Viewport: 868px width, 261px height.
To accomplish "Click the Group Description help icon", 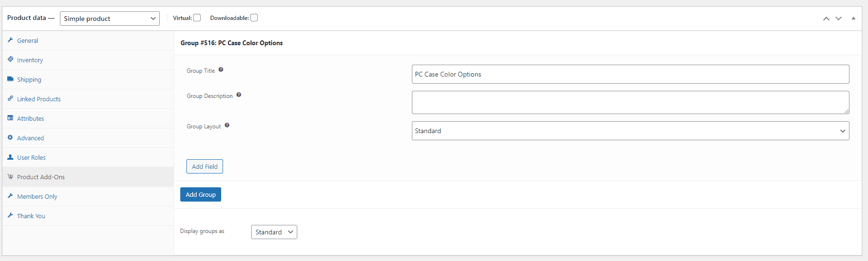I will click(239, 95).
